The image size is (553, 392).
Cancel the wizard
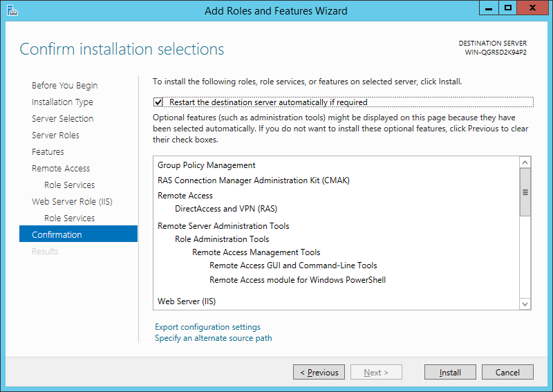507,372
